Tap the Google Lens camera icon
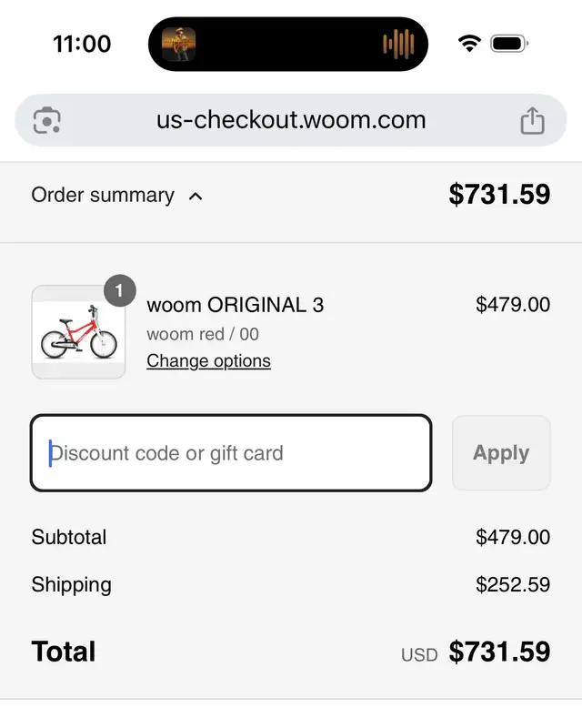582x728 pixels. pos(47,120)
